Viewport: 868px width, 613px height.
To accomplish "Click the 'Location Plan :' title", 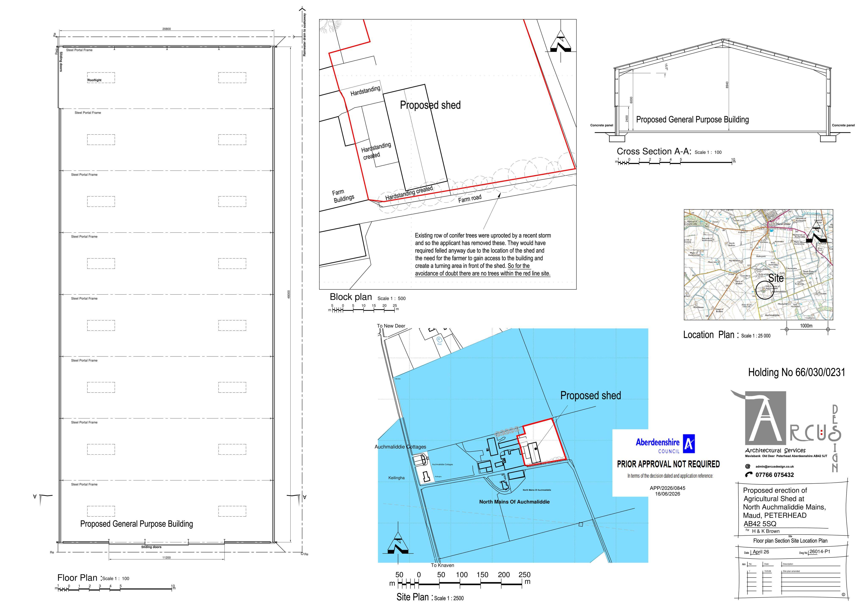I will 711,335.
